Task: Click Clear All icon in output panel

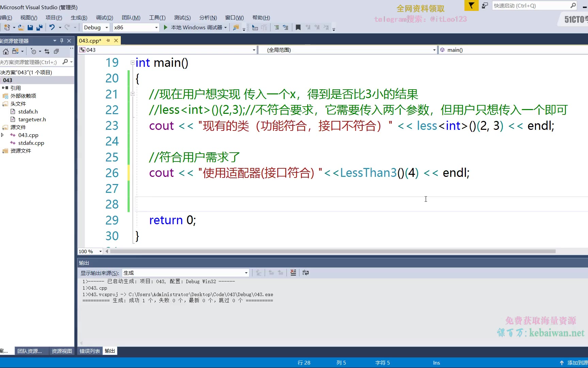Action: pos(293,273)
